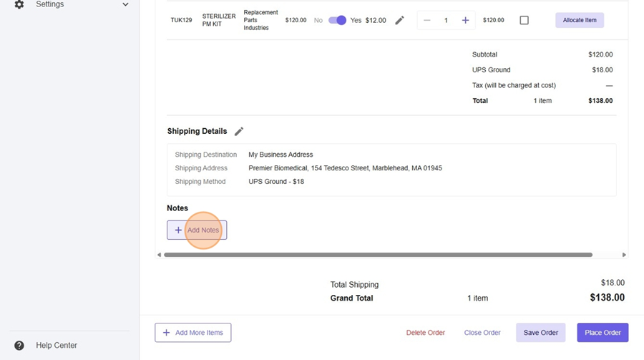Toggle the No/Yes price switch
Screen dimensions: 644x360
coord(337,20)
